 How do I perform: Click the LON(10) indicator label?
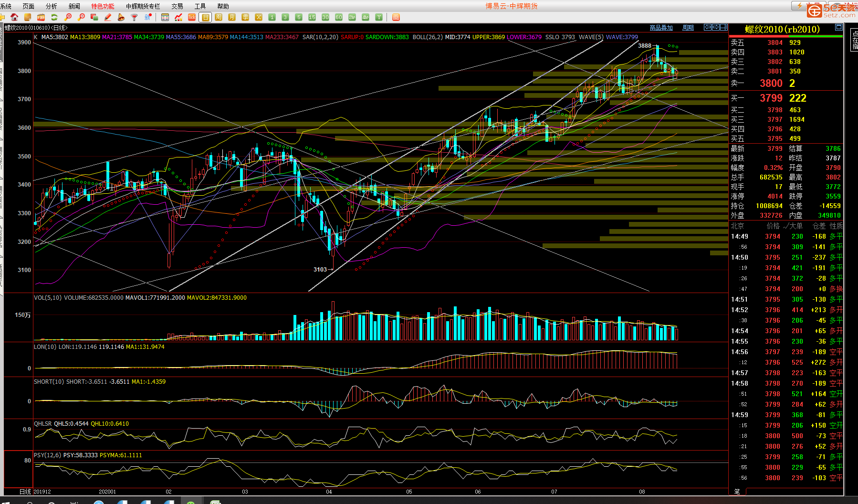45,347
